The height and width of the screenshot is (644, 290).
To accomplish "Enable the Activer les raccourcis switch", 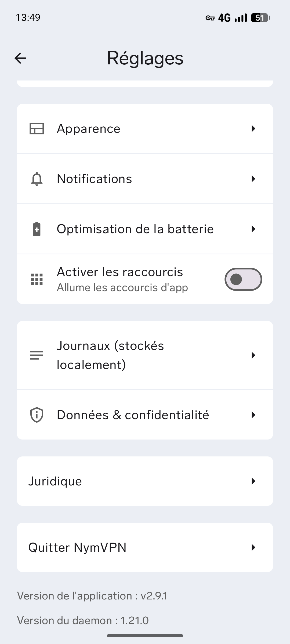I will pos(243,279).
